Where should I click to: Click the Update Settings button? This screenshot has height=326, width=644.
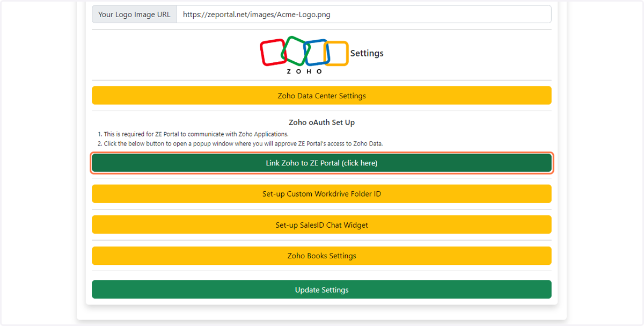[321, 289]
